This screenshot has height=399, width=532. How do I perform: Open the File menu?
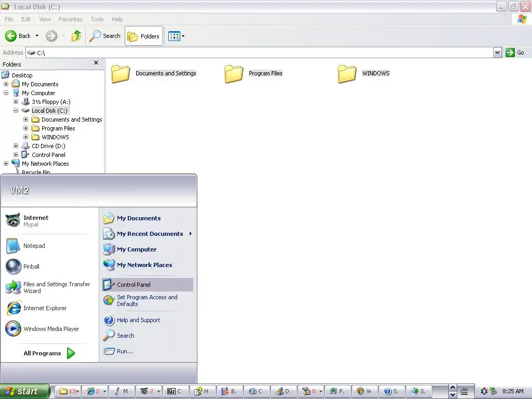point(9,19)
